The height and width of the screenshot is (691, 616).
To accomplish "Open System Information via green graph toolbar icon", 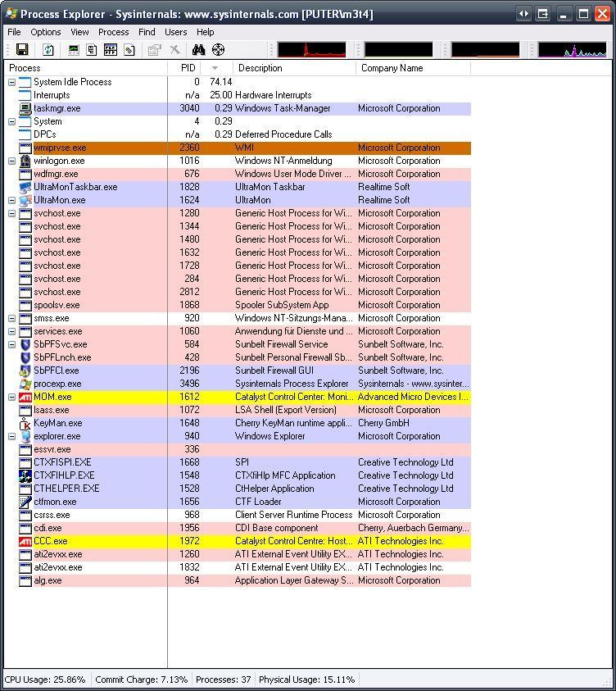I will coord(74,50).
